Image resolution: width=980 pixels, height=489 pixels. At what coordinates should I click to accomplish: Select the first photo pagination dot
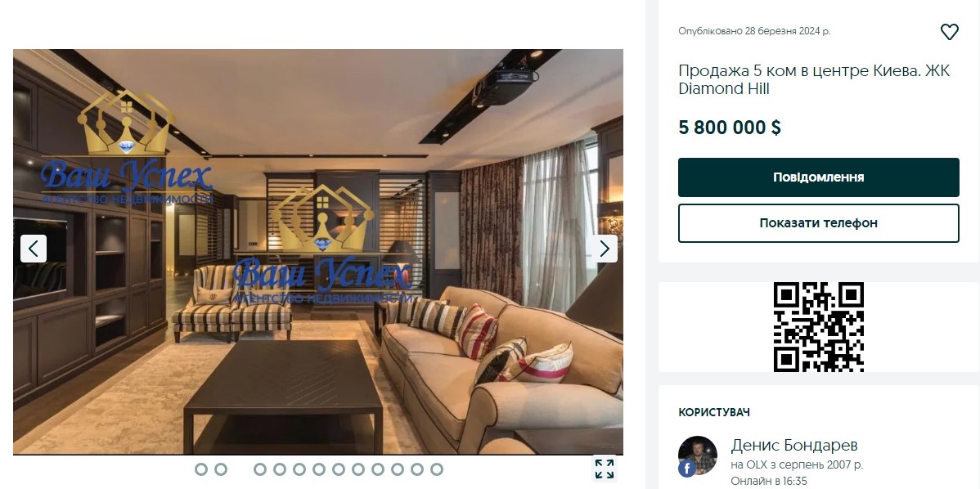coord(201,469)
